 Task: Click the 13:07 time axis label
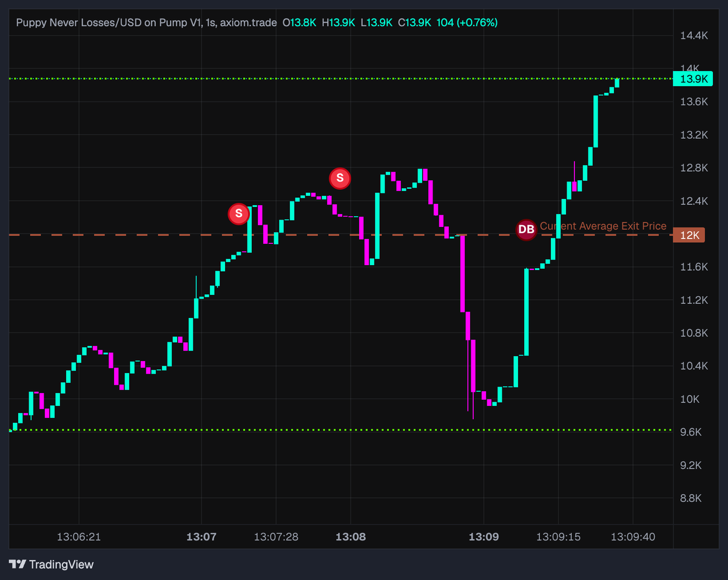click(201, 537)
